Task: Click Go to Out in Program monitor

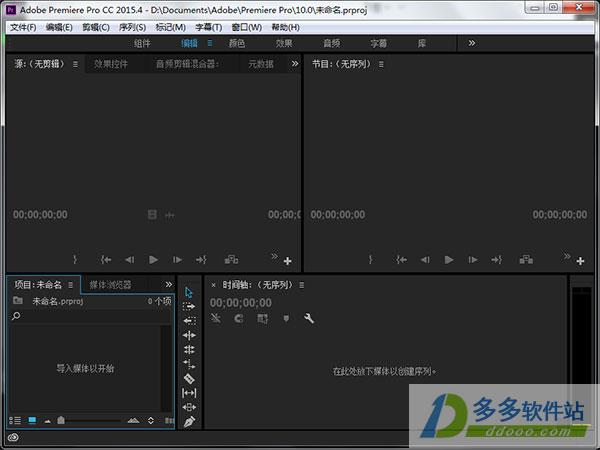Action: pos(497,260)
